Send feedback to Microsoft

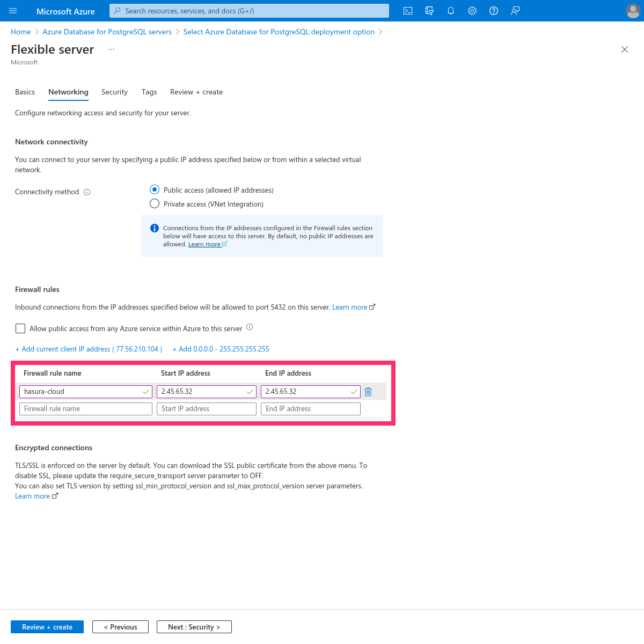(x=515, y=11)
